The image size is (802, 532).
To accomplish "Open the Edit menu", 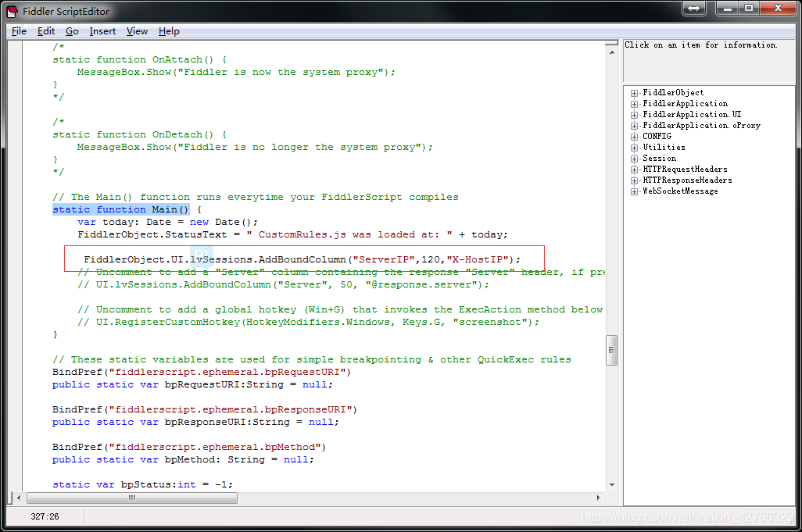I will point(46,31).
